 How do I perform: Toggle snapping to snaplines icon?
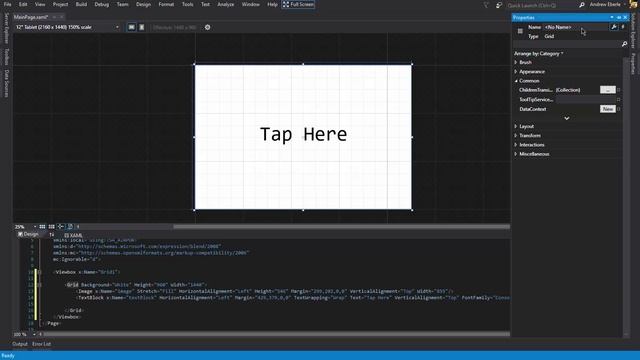[x=60, y=227]
